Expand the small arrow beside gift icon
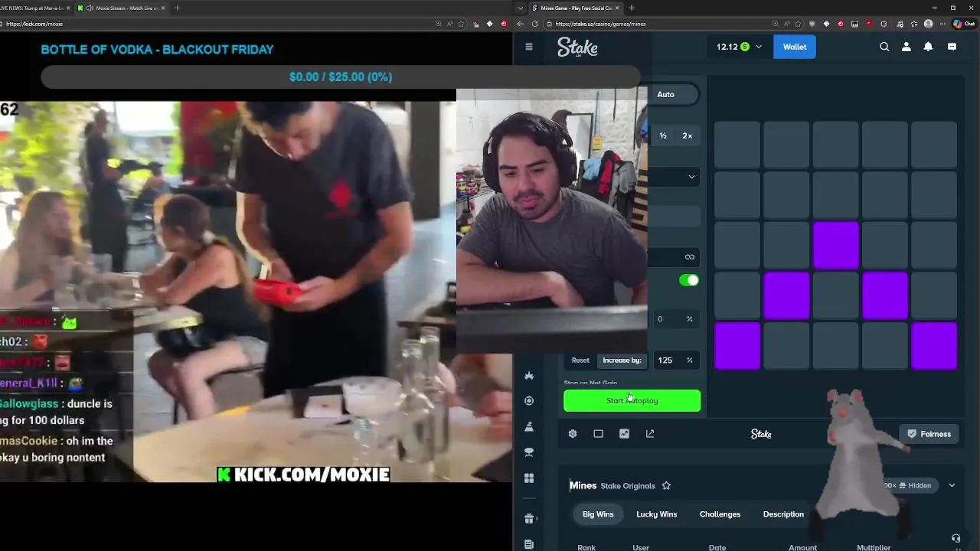Viewport: 980px width, 551px height. [537, 519]
